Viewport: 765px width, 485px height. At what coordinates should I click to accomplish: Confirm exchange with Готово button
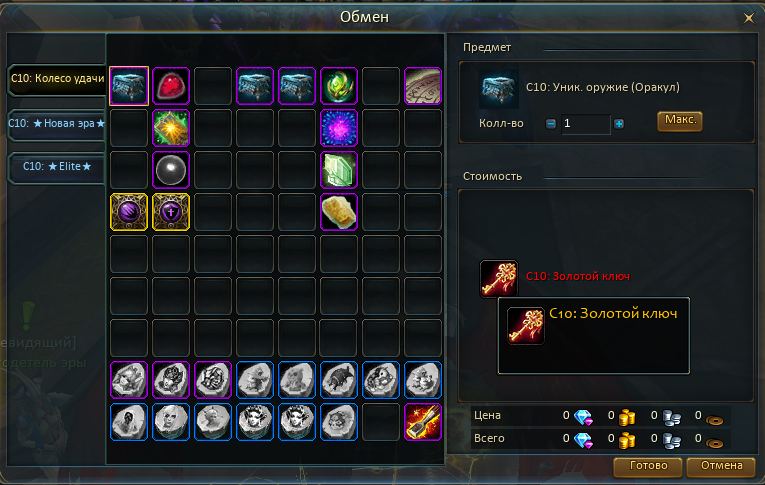pyautogui.click(x=648, y=466)
